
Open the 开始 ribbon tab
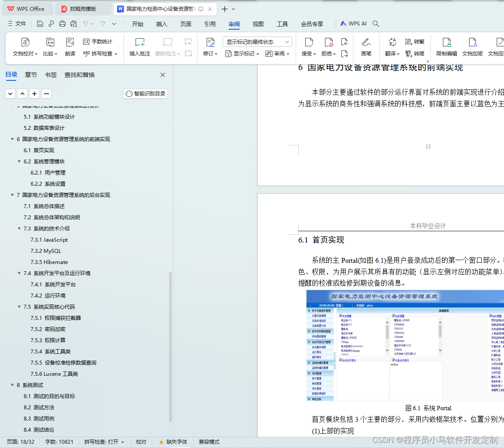click(138, 24)
